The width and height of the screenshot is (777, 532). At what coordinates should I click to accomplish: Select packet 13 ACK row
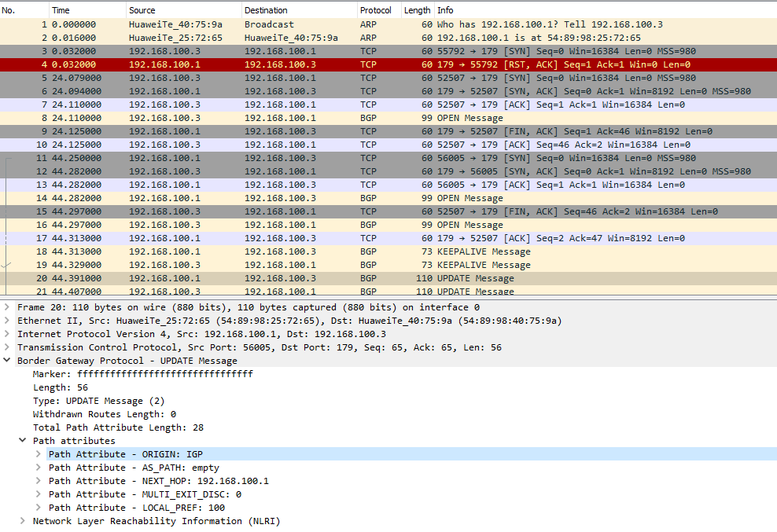pyautogui.click(x=388, y=185)
